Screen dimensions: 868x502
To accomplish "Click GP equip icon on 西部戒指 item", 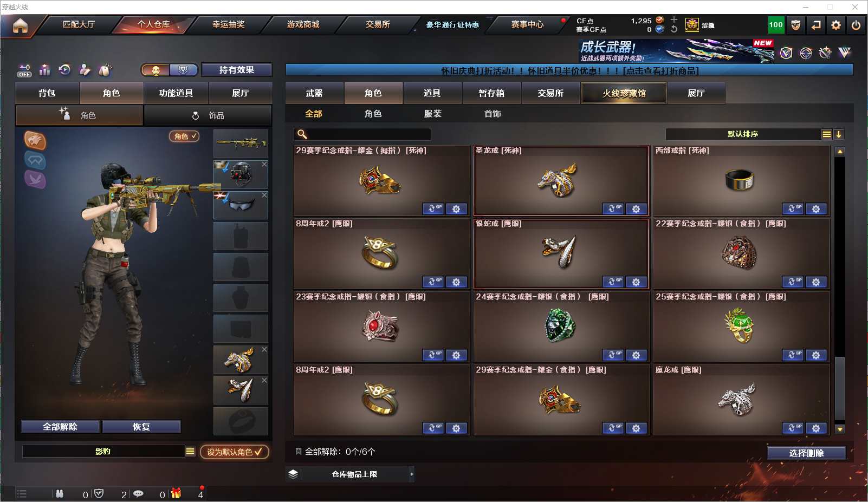I will click(793, 209).
